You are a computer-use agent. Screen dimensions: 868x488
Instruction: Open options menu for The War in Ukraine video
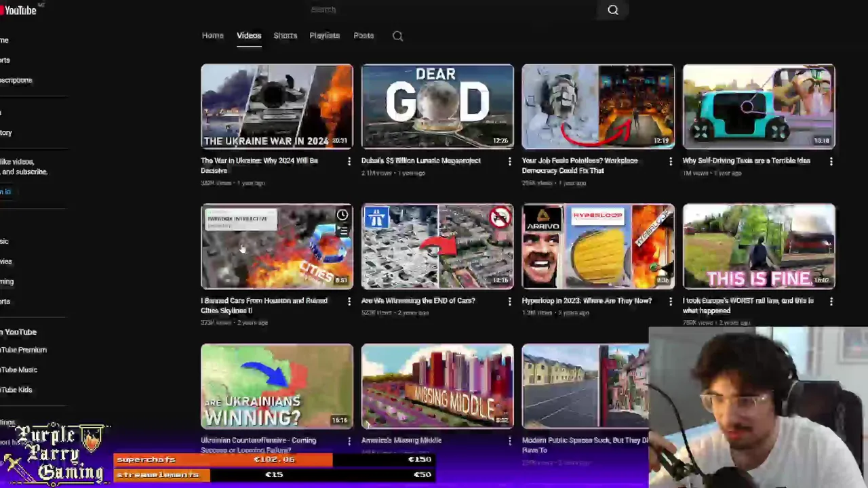pos(349,161)
